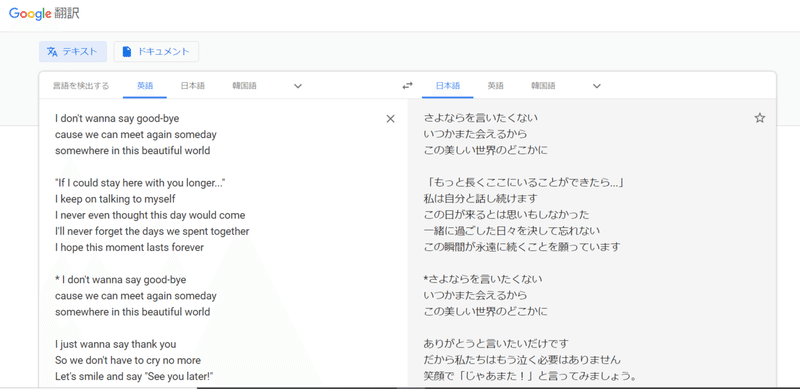Screen dimensions: 800x389
Task: Select 韓国語 as the target language
Action: click(543, 86)
